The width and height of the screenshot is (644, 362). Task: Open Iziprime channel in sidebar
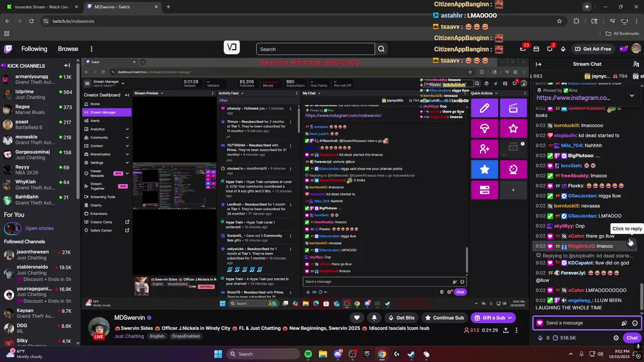tap(39, 94)
